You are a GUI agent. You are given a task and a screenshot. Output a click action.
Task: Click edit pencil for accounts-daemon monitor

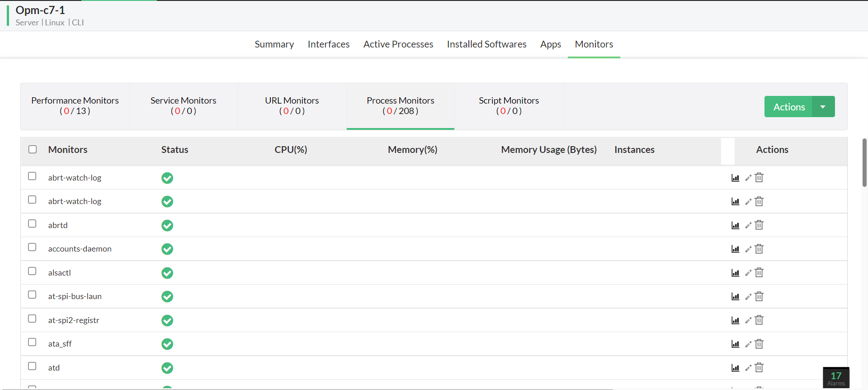coord(748,249)
